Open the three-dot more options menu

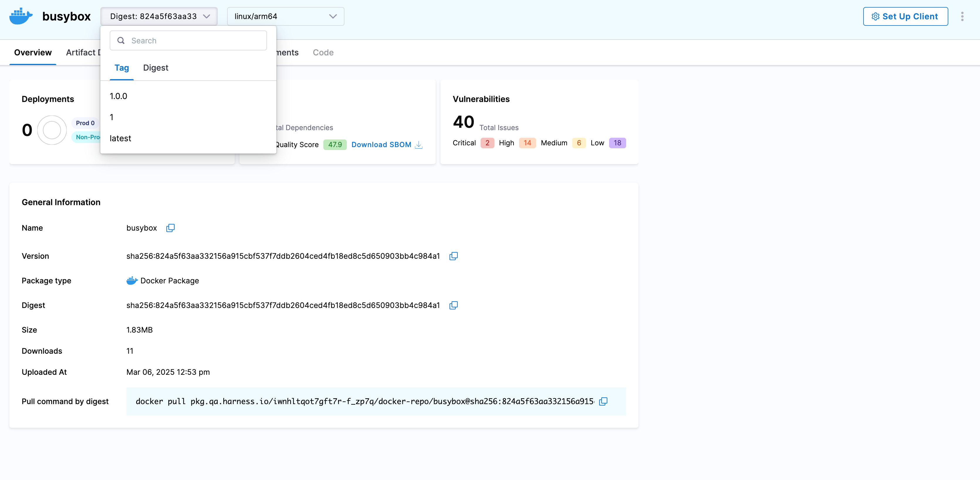(x=962, y=16)
